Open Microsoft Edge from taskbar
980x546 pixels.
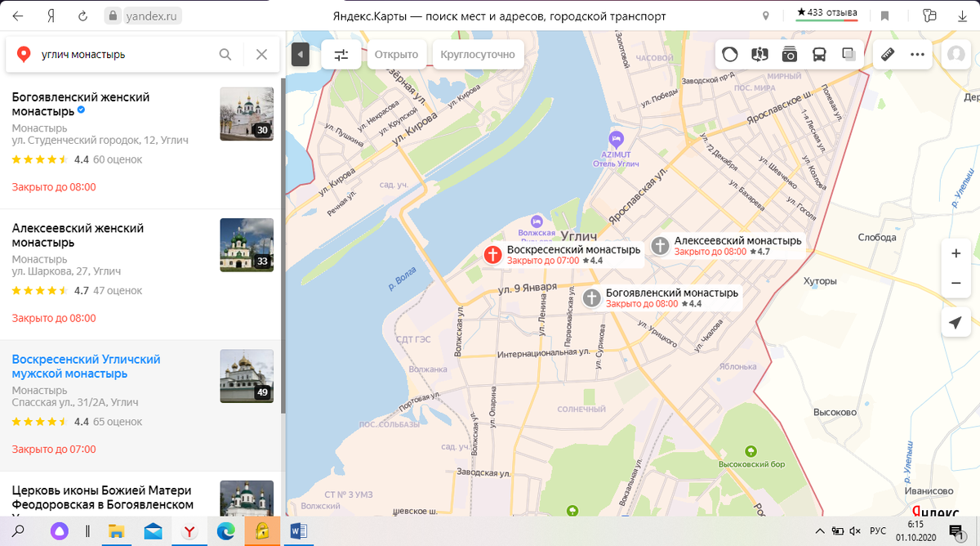click(x=225, y=531)
